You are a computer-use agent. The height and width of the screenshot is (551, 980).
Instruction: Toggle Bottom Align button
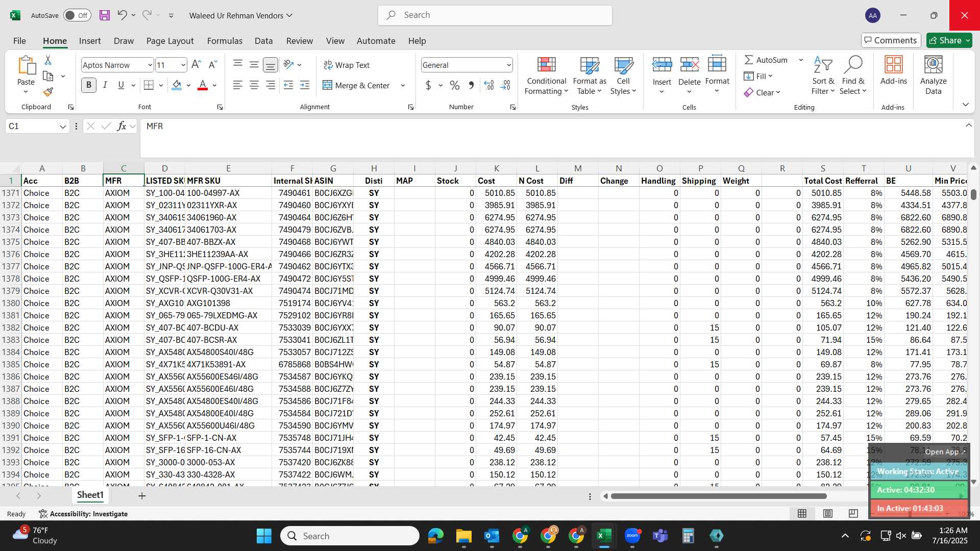(x=271, y=65)
